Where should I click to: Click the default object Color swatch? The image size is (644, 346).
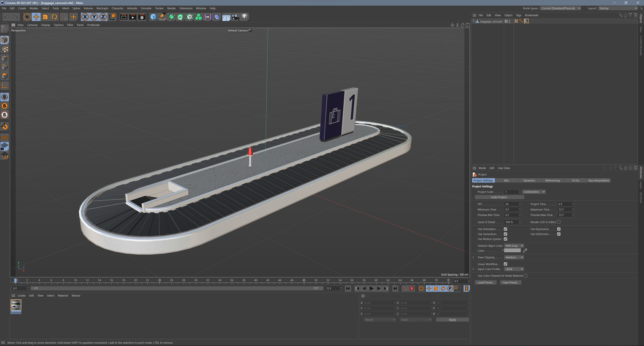pyautogui.click(x=512, y=251)
